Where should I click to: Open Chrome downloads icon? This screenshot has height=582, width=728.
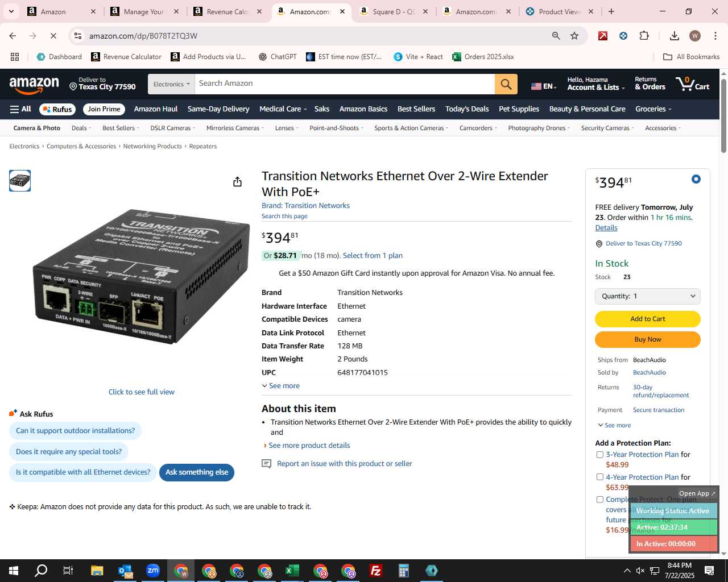[675, 36]
